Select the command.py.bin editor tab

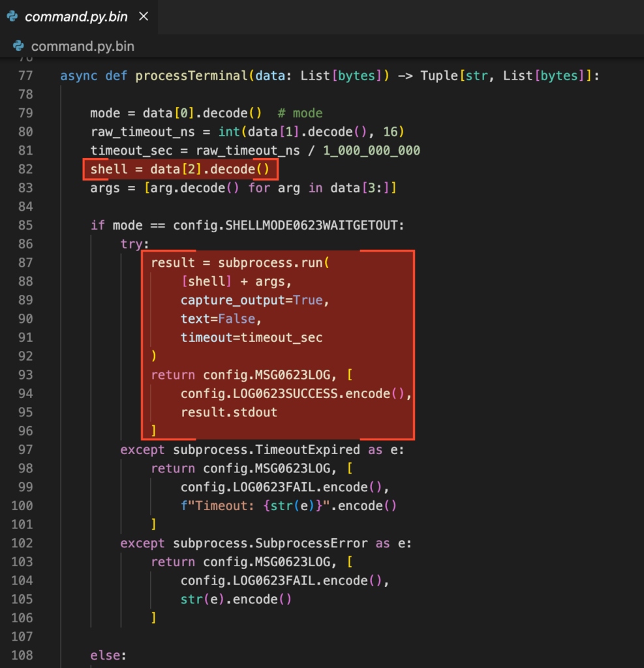(x=76, y=16)
